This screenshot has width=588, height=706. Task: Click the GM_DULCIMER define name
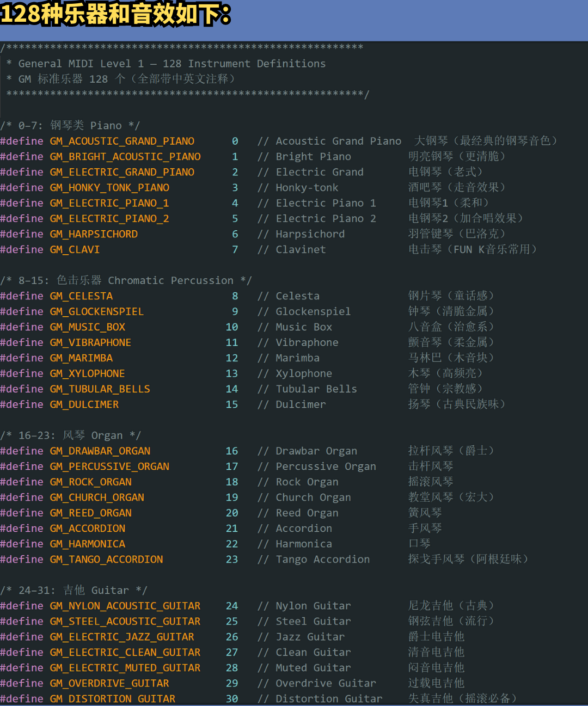(x=84, y=405)
